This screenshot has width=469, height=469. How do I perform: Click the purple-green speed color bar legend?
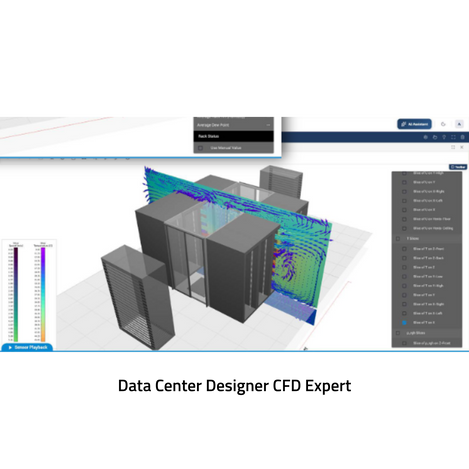click(x=16, y=294)
